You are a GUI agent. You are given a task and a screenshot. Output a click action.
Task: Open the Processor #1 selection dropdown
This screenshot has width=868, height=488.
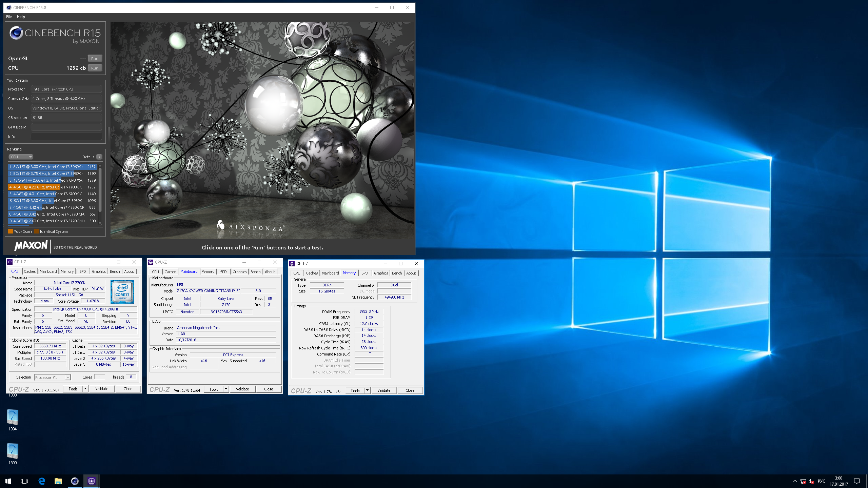point(53,377)
